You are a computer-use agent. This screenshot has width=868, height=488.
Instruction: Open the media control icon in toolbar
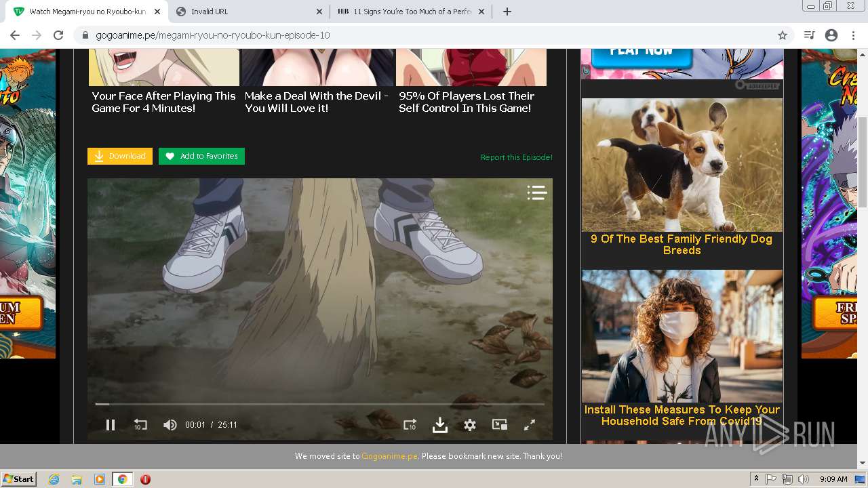tap(809, 35)
